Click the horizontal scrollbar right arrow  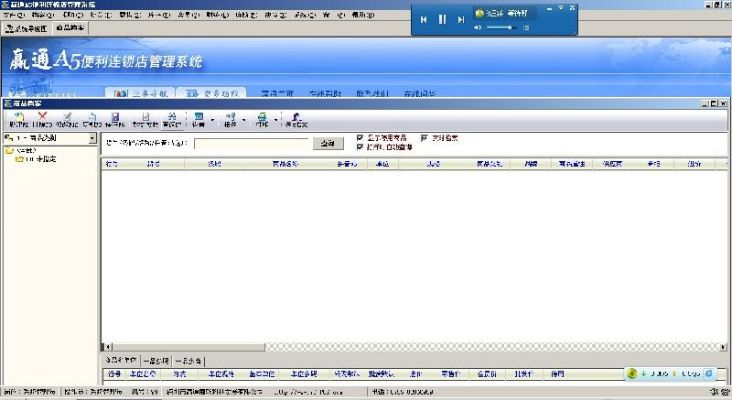click(723, 347)
